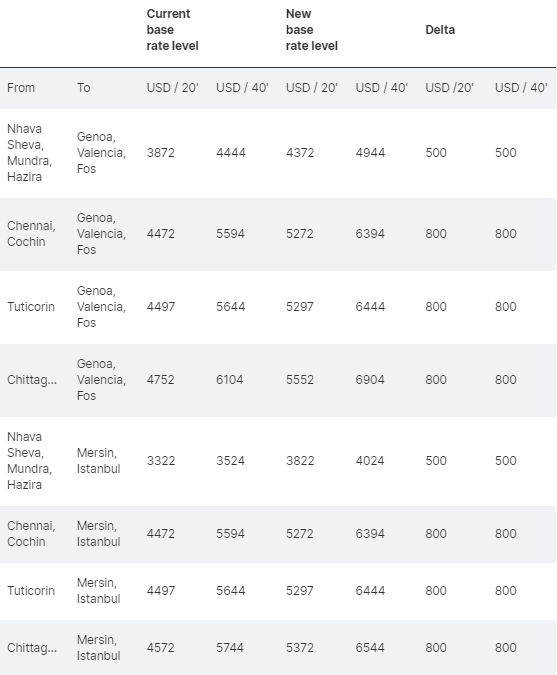Click the Delta column header
This screenshot has width=557, height=675.
pos(440,30)
